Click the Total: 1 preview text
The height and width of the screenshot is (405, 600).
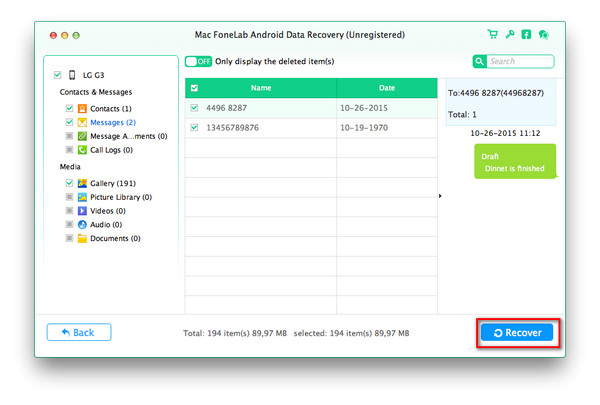tap(462, 114)
